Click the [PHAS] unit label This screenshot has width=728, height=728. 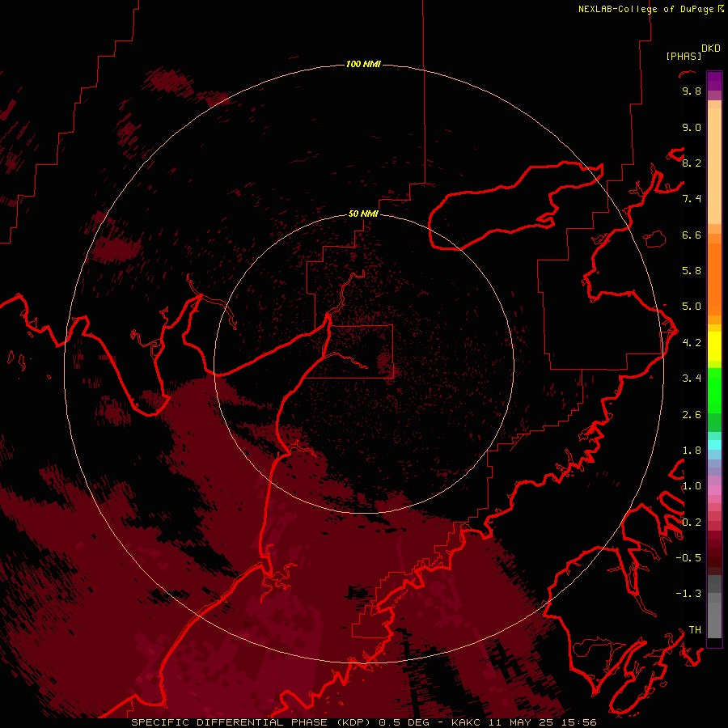pyautogui.click(x=684, y=56)
